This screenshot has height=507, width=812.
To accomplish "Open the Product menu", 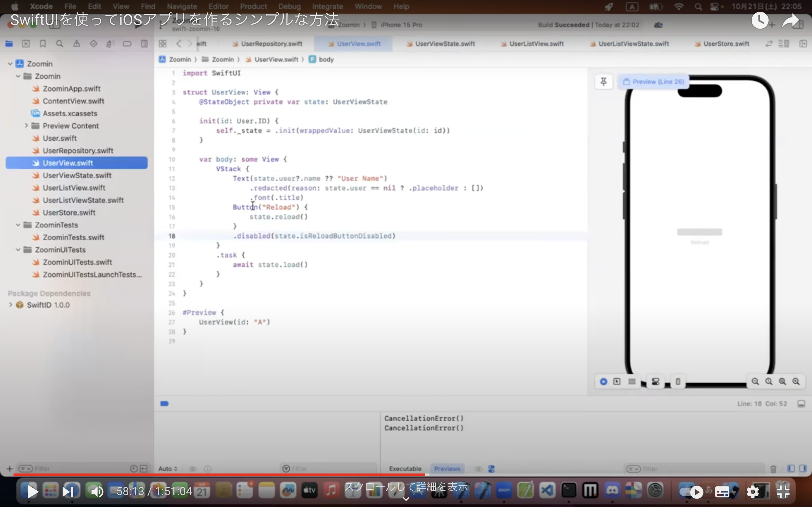I will 253,6.
